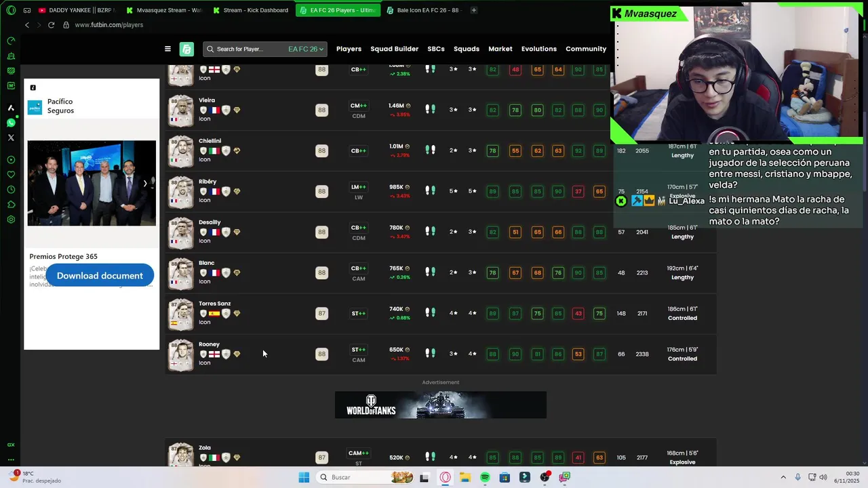Screen dimensions: 868x488
Task: Click the Download document button
Action: [x=100, y=276]
